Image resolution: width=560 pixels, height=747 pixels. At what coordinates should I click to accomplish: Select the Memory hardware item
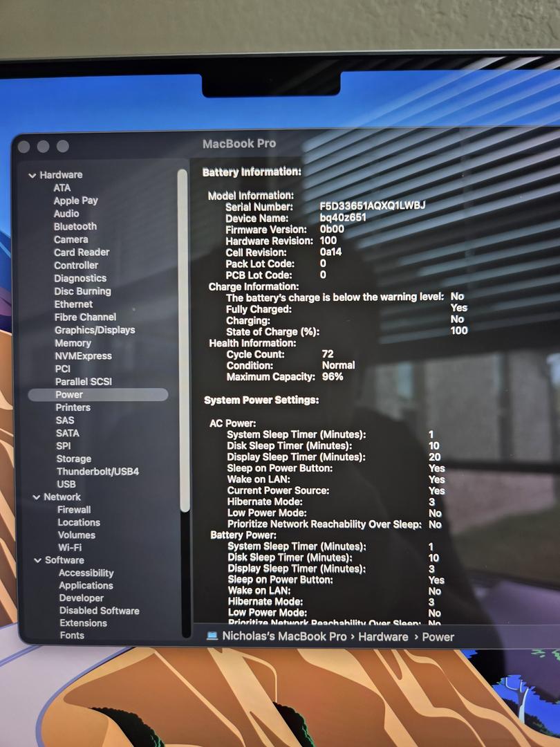point(73,343)
